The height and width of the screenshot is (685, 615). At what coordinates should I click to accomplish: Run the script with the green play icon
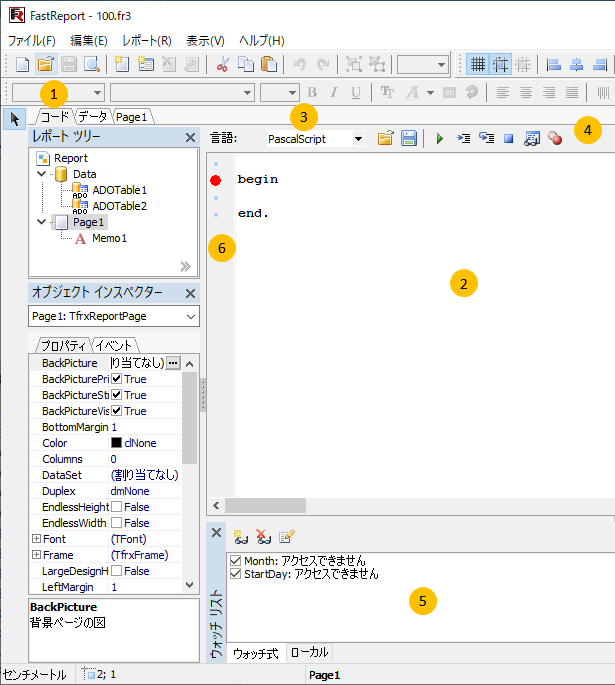pos(439,139)
